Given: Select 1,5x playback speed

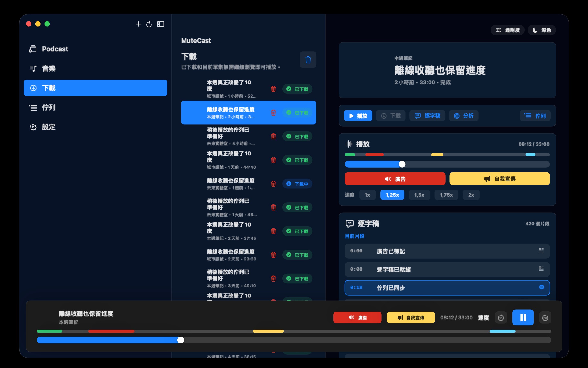Looking at the screenshot, I should [419, 195].
